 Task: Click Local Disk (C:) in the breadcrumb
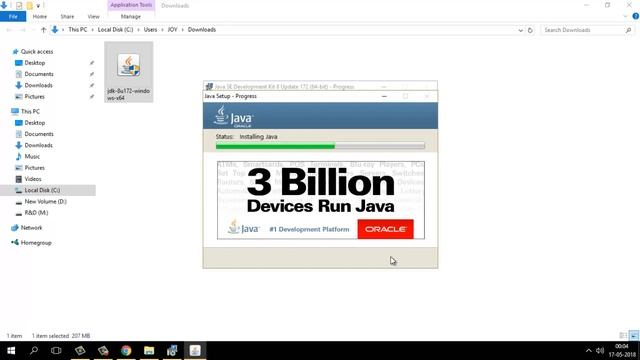(x=116, y=30)
